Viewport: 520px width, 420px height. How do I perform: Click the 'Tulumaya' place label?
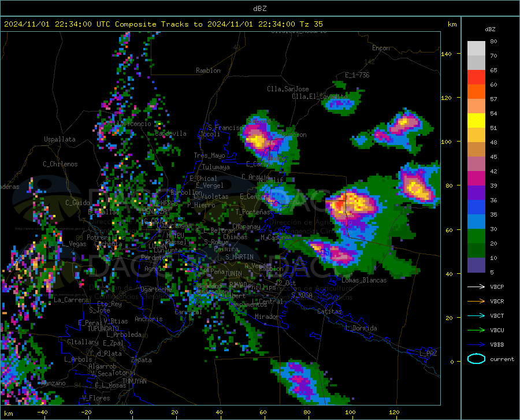(x=216, y=167)
